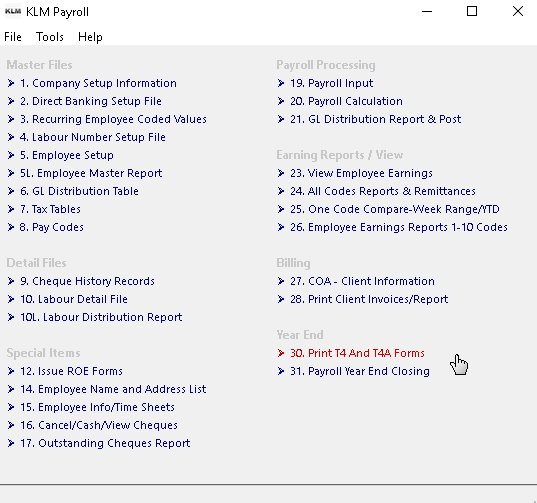The image size is (537, 503).
Task: Click the arrow icon beside Company Setup Information
Action: coord(11,83)
